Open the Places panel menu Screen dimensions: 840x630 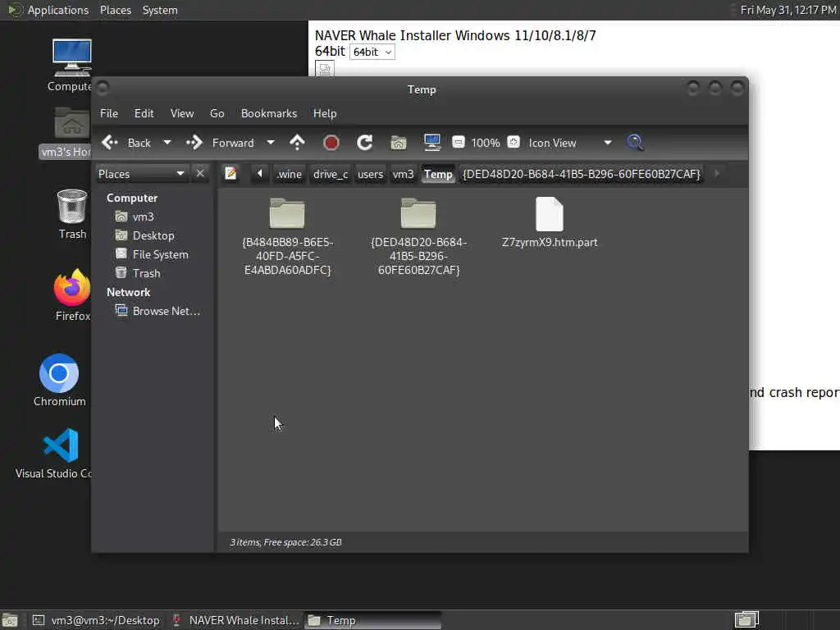115,10
